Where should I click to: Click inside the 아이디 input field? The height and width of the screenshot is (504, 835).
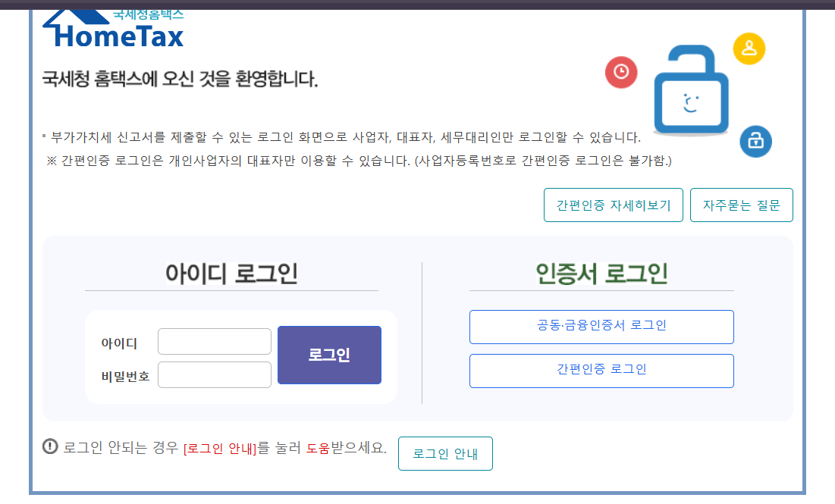click(214, 341)
